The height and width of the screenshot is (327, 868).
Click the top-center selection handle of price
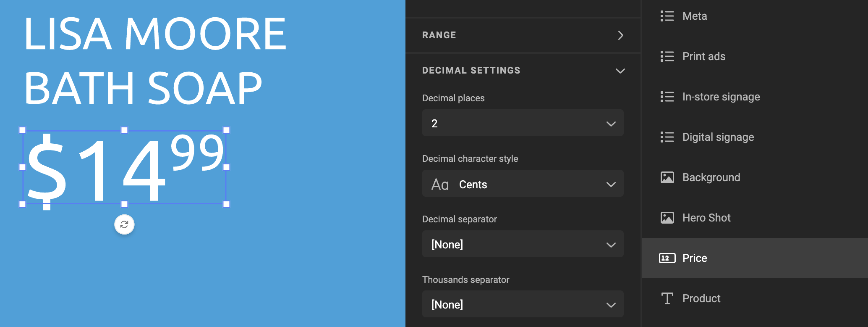point(124,130)
